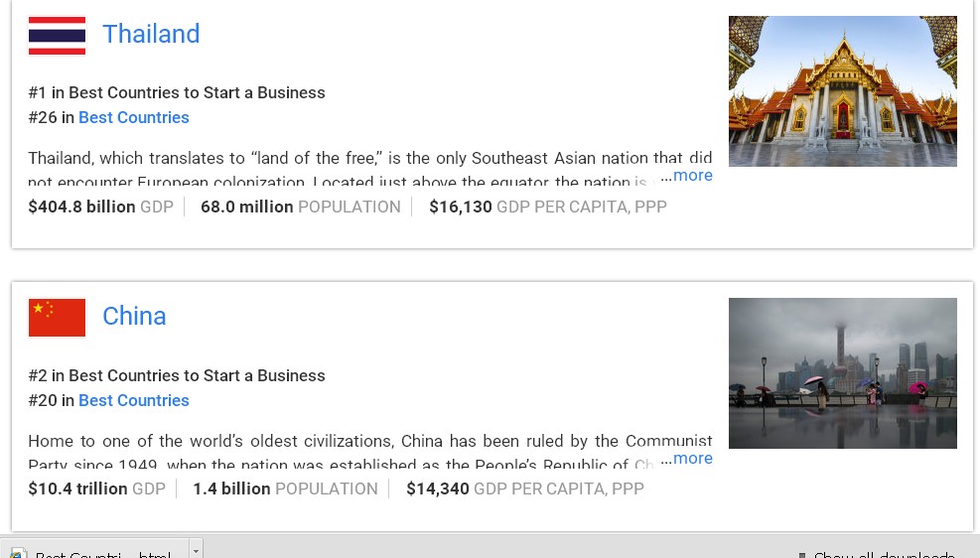Expand China description with more link
Image resolution: width=980 pixels, height=558 pixels.
coord(692,458)
